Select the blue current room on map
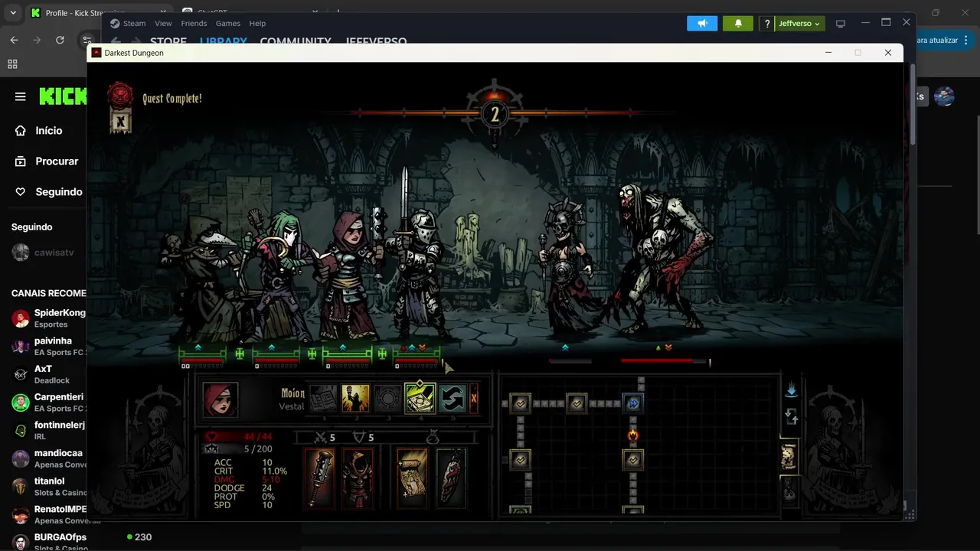Viewport: 980px width, 551px height. (x=632, y=403)
